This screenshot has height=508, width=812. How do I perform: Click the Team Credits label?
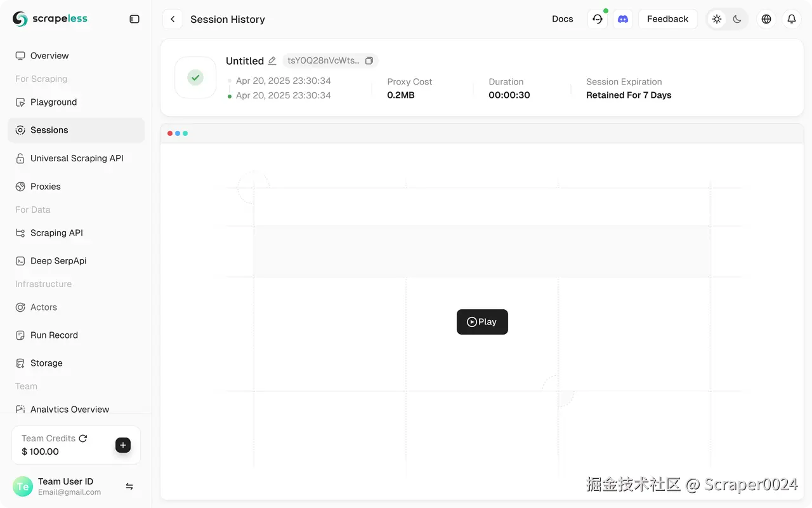(x=48, y=438)
